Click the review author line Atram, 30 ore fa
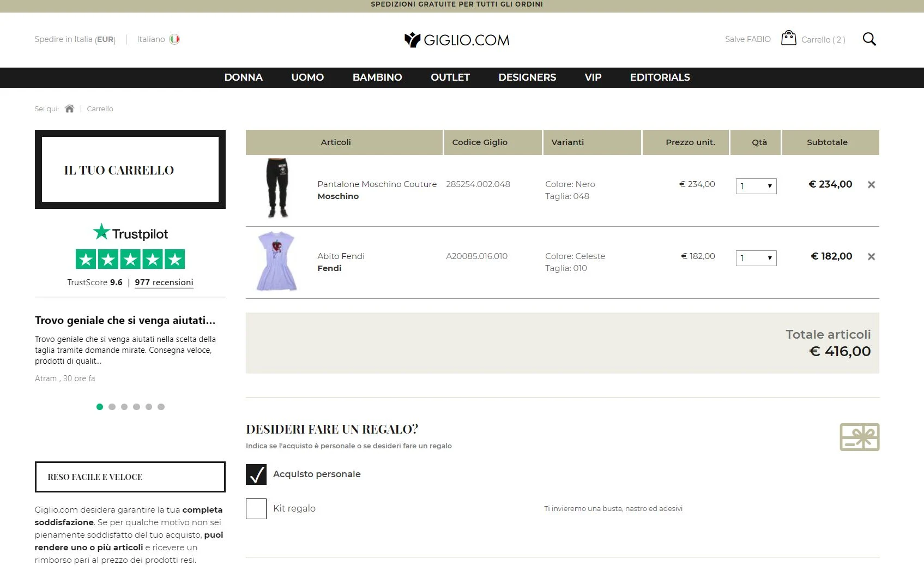The height and width of the screenshot is (571, 924). click(x=65, y=378)
